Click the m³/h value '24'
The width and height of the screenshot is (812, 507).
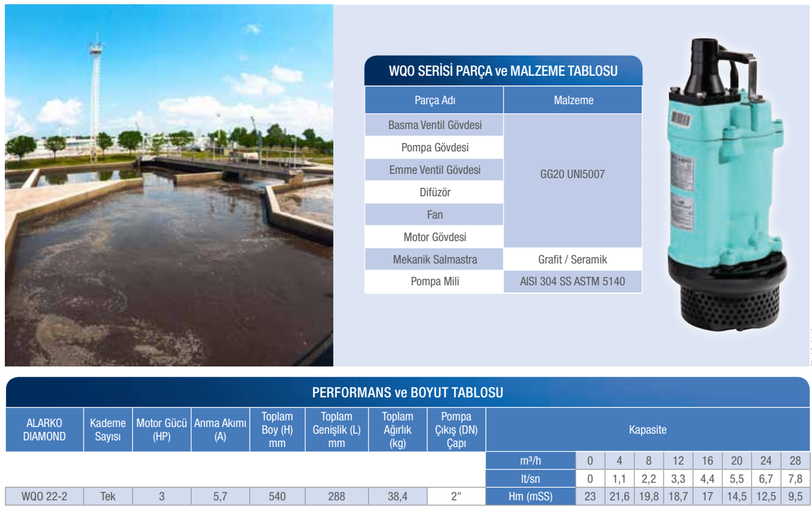[766, 461]
